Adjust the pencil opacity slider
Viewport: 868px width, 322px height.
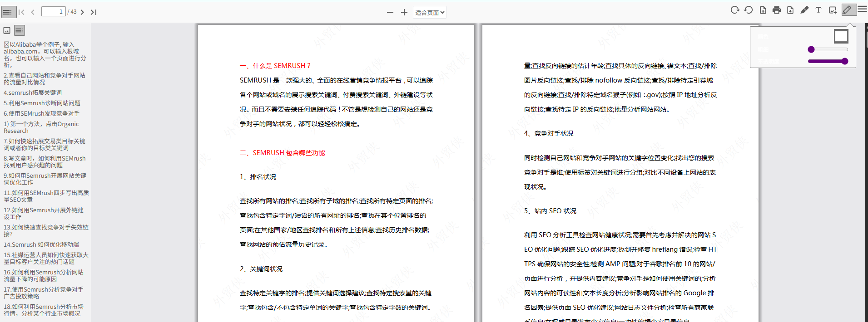pyautogui.click(x=828, y=61)
